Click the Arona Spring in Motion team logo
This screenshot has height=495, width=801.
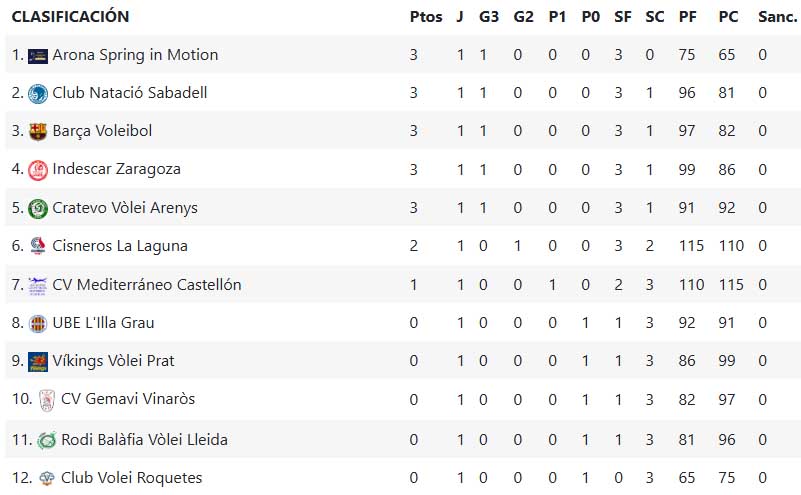point(38,56)
